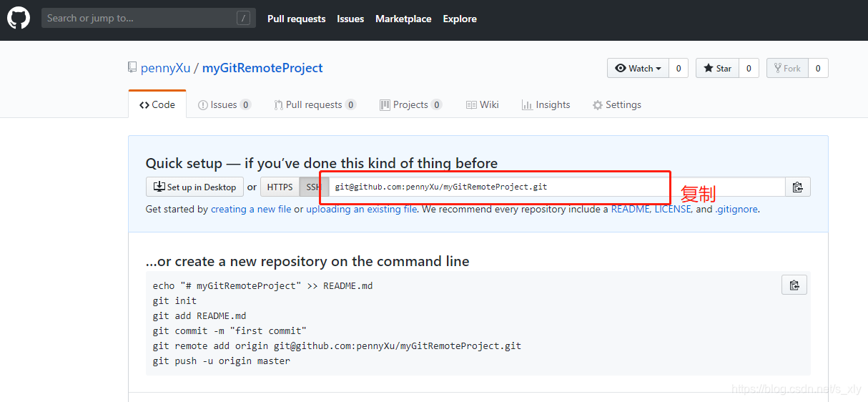Click the slash shortcut icon in search

[243, 19]
